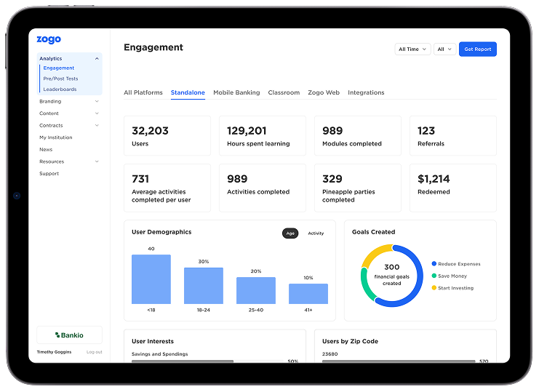Screen dimensions: 539x392
Task: Open Pre/Post Tests in the sidebar
Action: pyautogui.click(x=60, y=79)
